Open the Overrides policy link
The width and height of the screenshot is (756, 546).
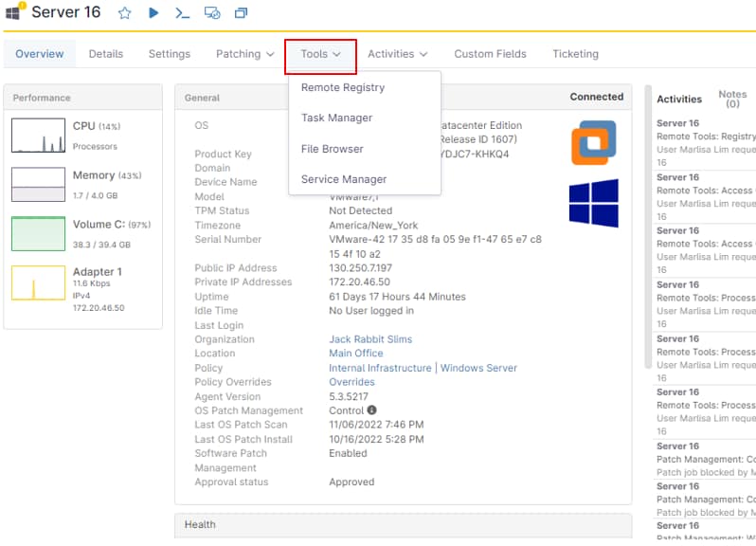coord(351,382)
